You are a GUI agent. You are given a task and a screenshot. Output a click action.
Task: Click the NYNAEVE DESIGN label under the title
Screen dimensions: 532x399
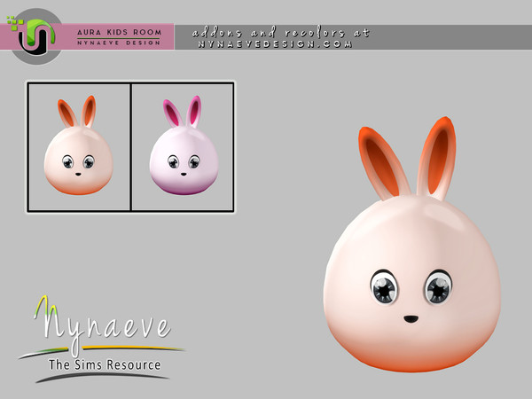120,43
